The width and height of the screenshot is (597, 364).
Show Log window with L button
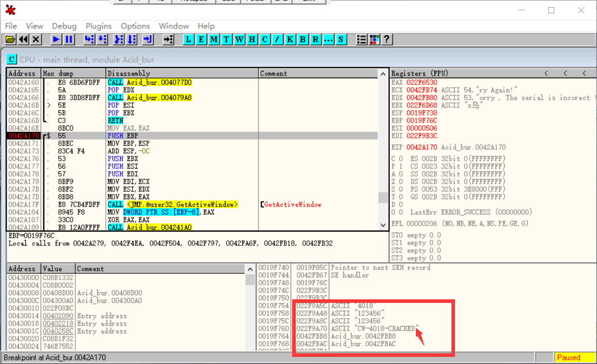click(188, 39)
